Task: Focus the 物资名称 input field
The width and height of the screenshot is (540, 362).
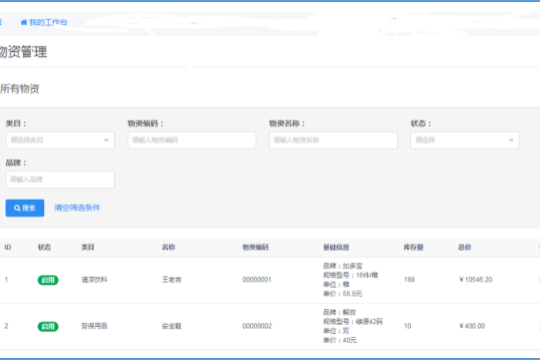Action: [333, 140]
